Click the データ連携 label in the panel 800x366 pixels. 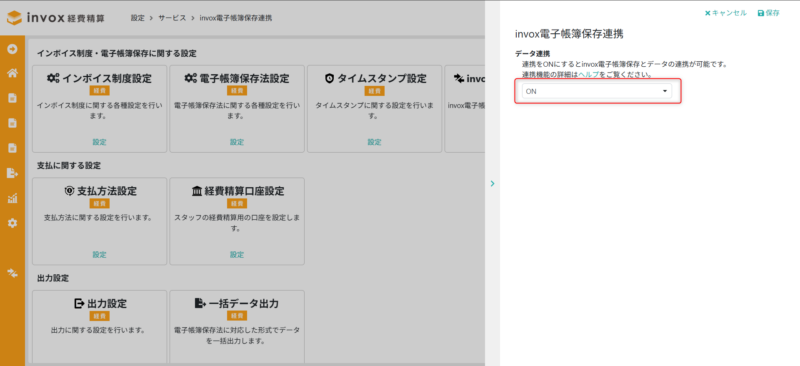coord(532,54)
